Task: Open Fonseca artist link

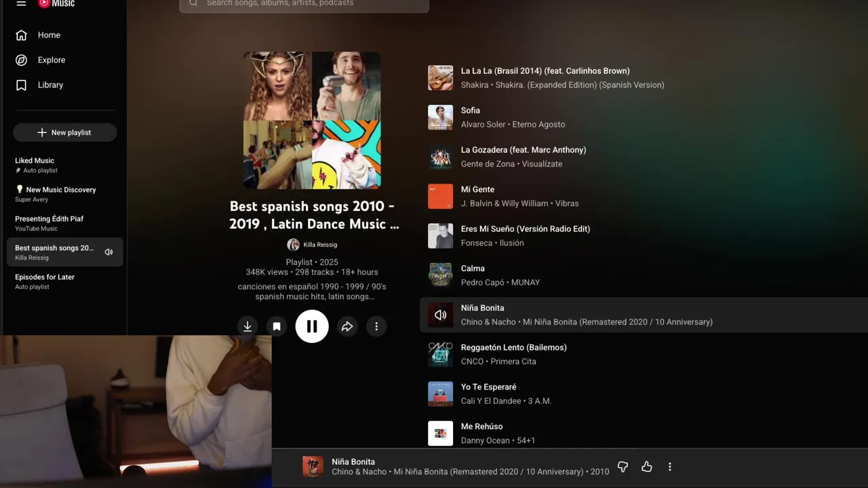Action: click(x=477, y=243)
